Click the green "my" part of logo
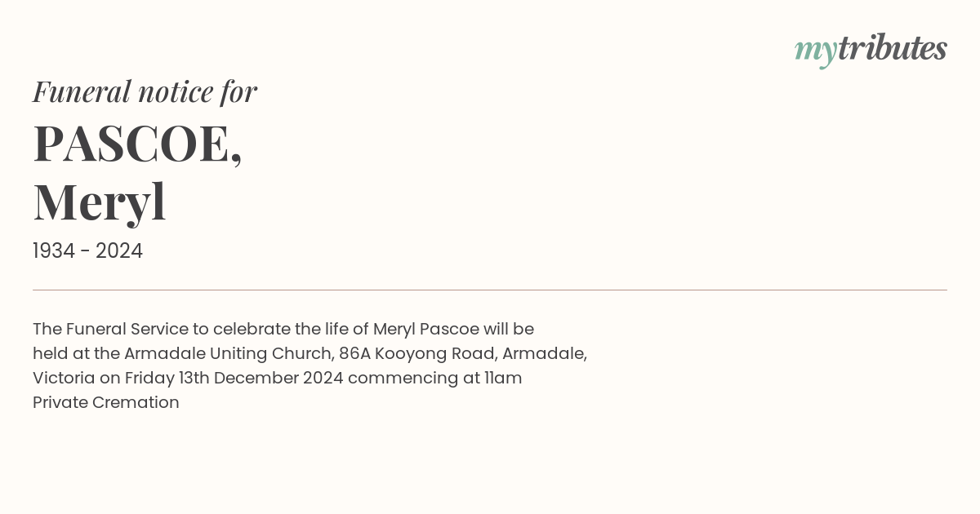The height and width of the screenshot is (514, 980). coord(816,51)
